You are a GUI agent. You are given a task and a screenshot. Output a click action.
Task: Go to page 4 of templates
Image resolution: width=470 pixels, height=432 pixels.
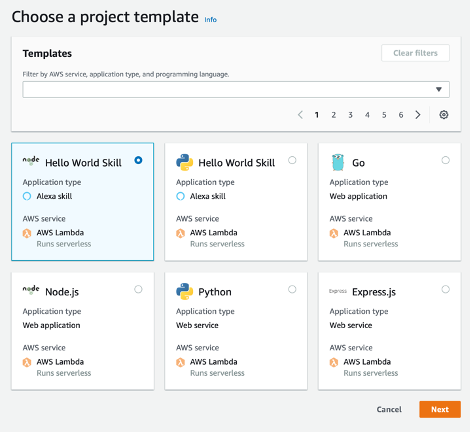click(x=367, y=115)
